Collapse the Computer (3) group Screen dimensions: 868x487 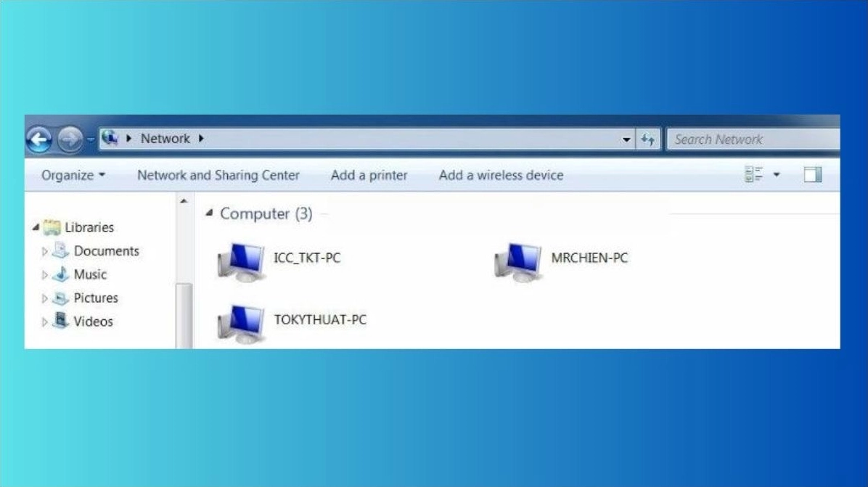[x=208, y=213]
